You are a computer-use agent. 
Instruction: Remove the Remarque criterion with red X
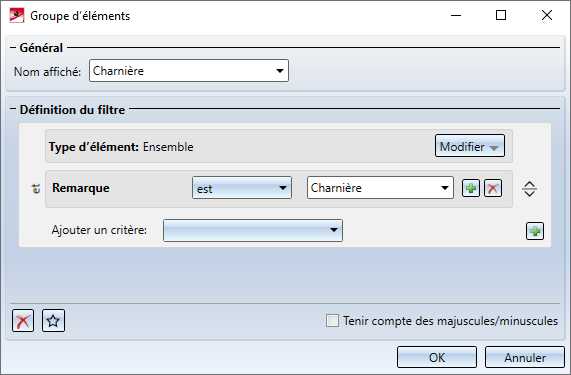[x=493, y=188]
